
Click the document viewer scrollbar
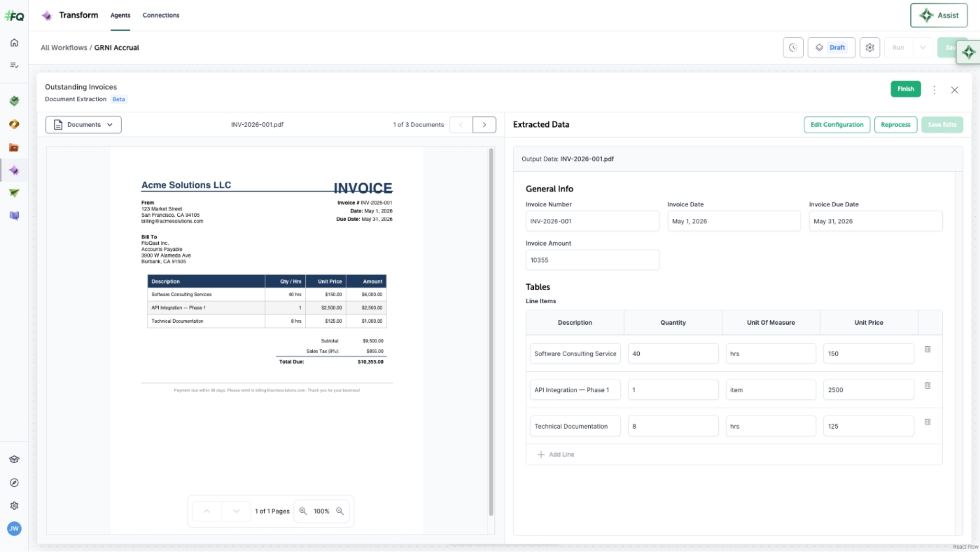tap(491, 331)
